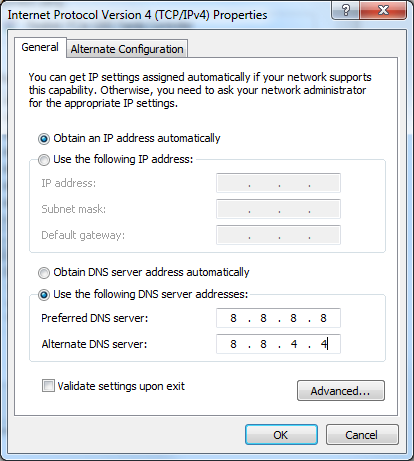Click last octet of Alternate DNS server
The height and width of the screenshot is (461, 414).
coord(324,344)
